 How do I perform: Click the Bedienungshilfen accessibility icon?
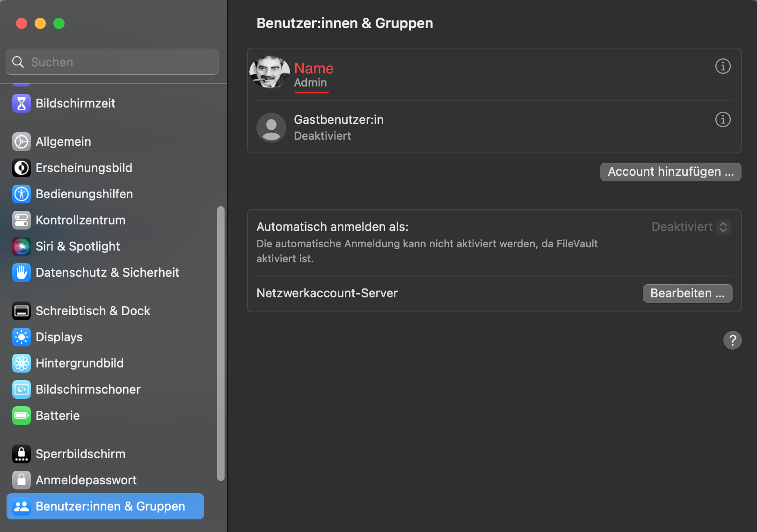[22, 194]
